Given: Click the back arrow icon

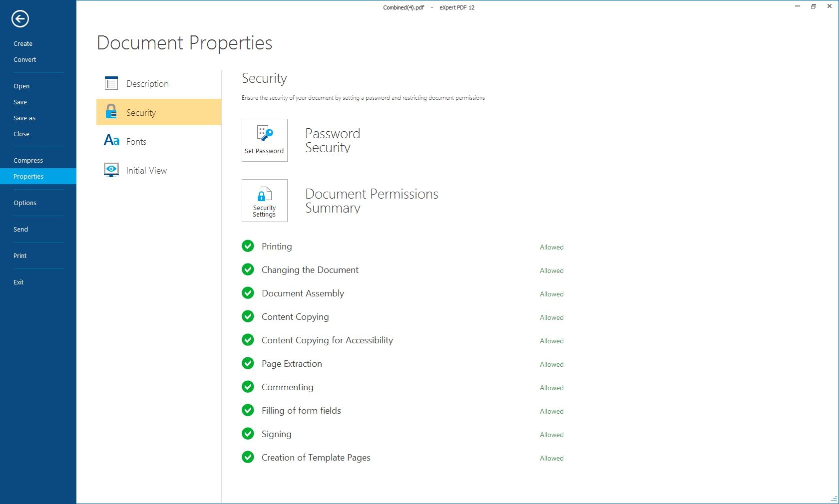Looking at the screenshot, I should (20, 19).
